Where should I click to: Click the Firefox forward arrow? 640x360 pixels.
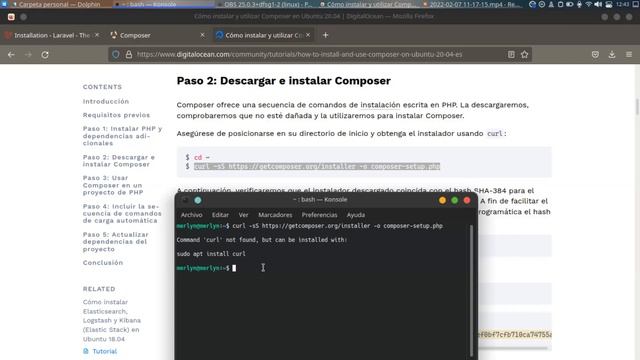(x=28, y=54)
